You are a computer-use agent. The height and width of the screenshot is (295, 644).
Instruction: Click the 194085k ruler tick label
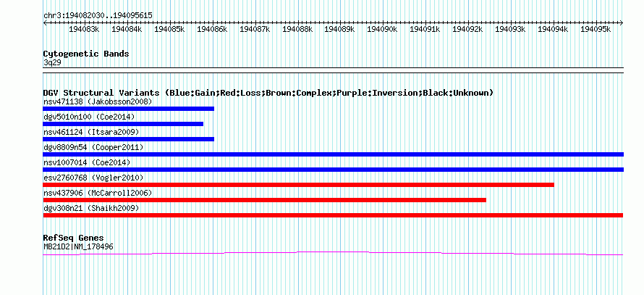pos(169,29)
